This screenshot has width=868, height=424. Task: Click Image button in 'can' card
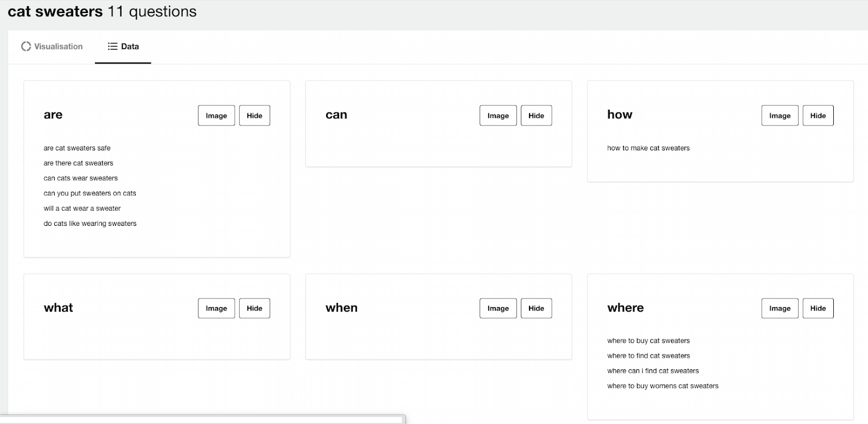point(497,116)
